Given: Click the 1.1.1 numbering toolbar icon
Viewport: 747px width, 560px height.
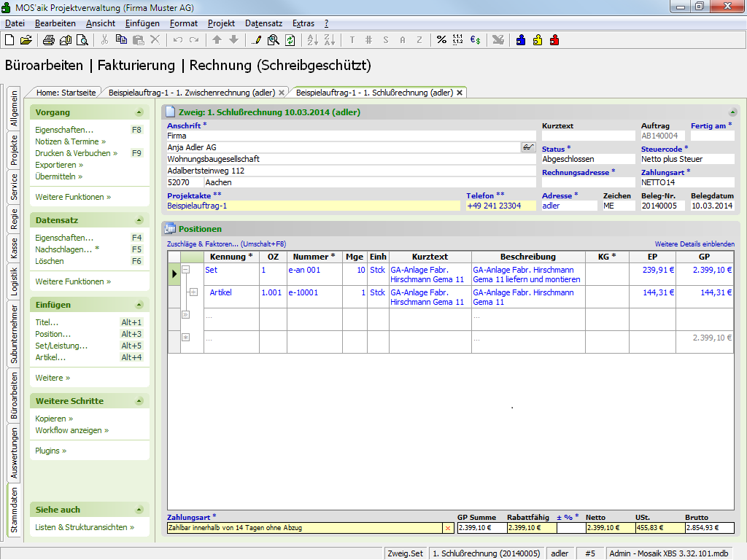Looking at the screenshot, I should click(458, 40).
